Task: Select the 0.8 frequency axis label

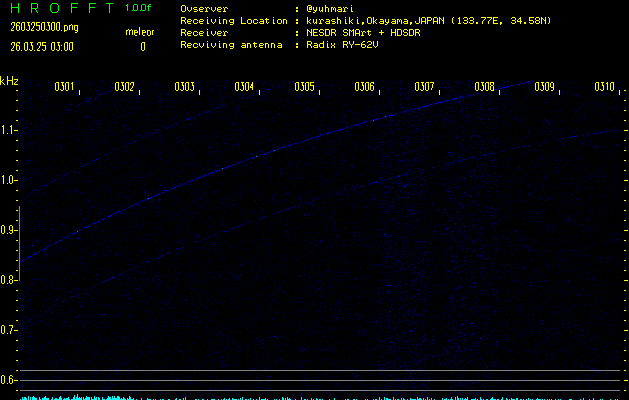Action: 9,280
